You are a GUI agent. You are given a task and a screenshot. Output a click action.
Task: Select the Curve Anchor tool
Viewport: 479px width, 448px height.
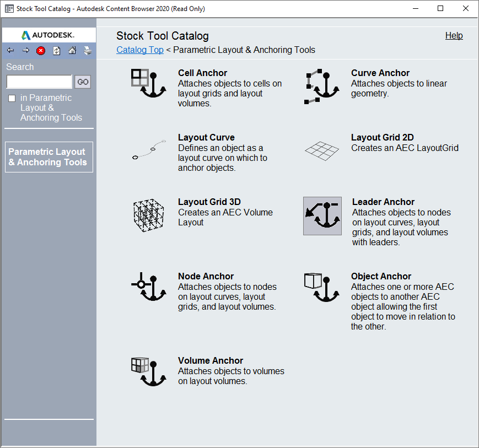pyautogui.click(x=322, y=86)
